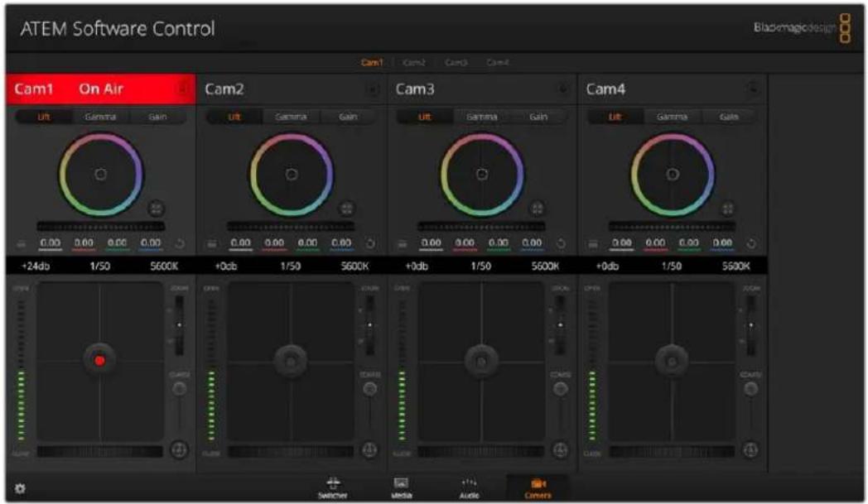Select Cam3 in top camera selector
868x504 pixels.
pyautogui.click(x=456, y=63)
